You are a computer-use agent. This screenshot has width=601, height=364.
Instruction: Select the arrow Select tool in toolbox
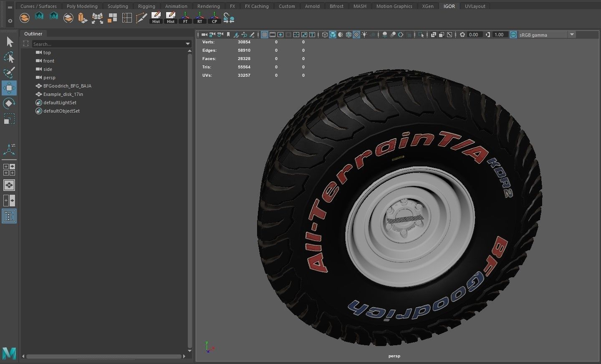pyautogui.click(x=10, y=42)
